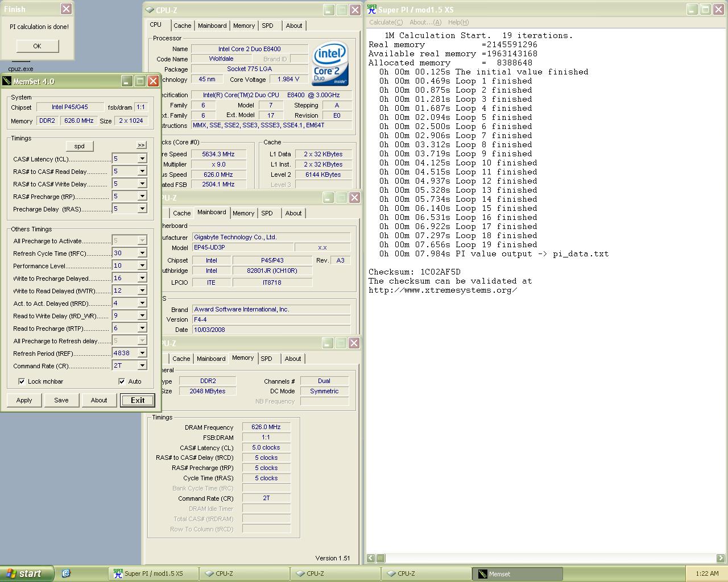Open Help menu in Super PI
Image resolution: width=728 pixels, height=582 pixels.
click(458, 22)
